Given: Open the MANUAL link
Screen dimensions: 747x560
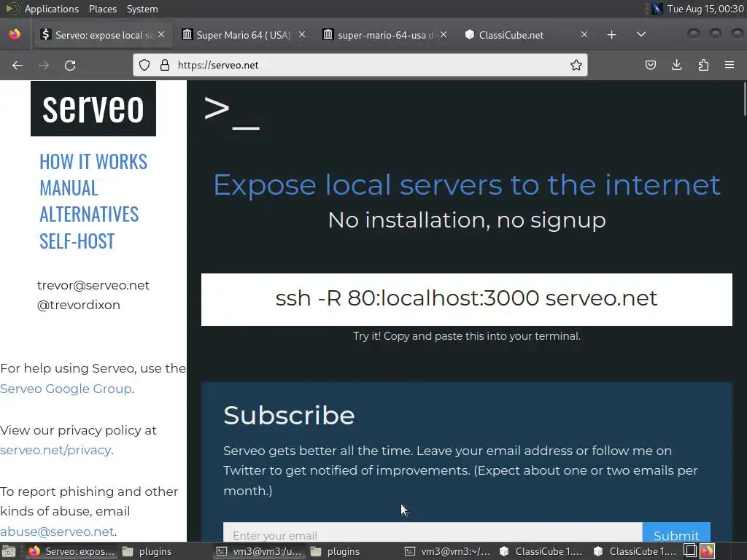Looking at the screenshot, I should [x=69, y=188].
